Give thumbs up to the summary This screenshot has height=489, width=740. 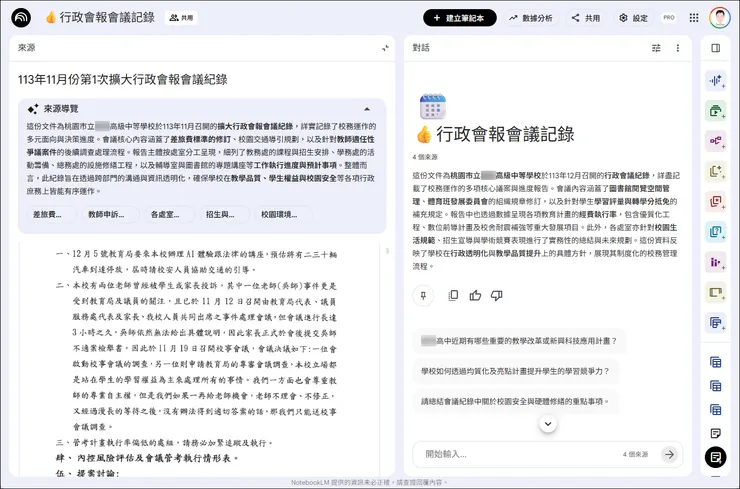point(475,295)
